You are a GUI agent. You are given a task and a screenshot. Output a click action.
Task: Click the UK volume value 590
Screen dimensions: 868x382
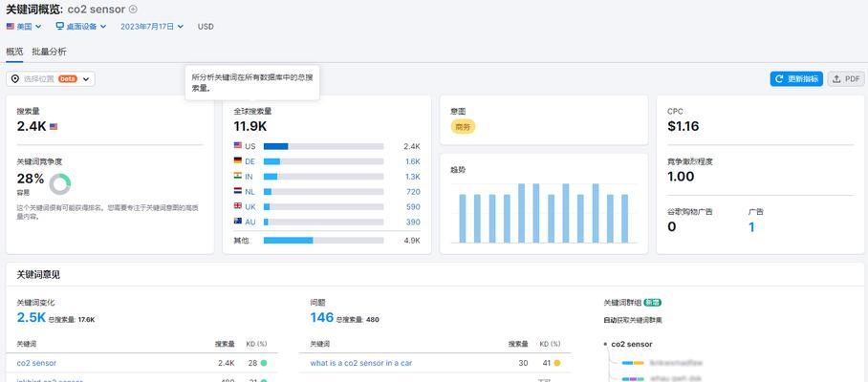[414, 206]
